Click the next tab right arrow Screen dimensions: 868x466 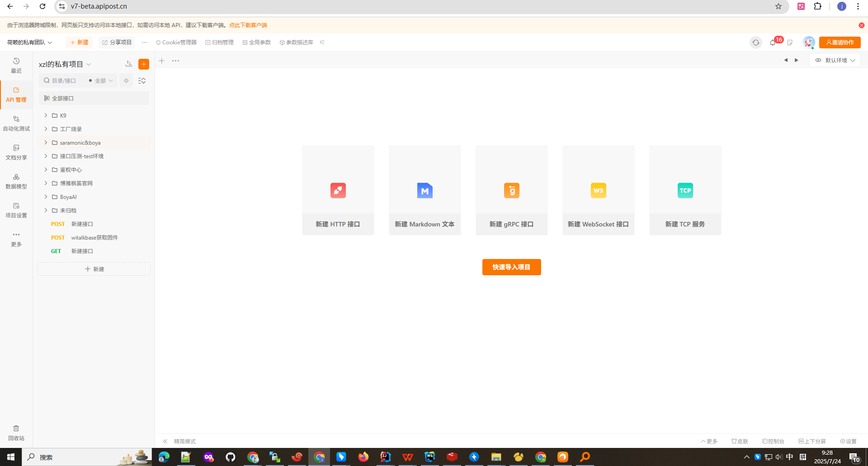pyautogui.click(x=797, y=60)
